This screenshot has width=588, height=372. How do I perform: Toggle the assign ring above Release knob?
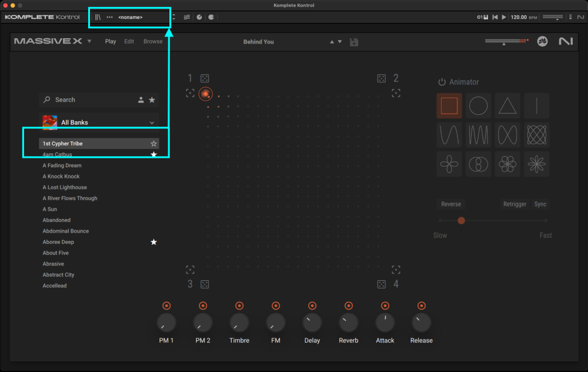(422, 305)
